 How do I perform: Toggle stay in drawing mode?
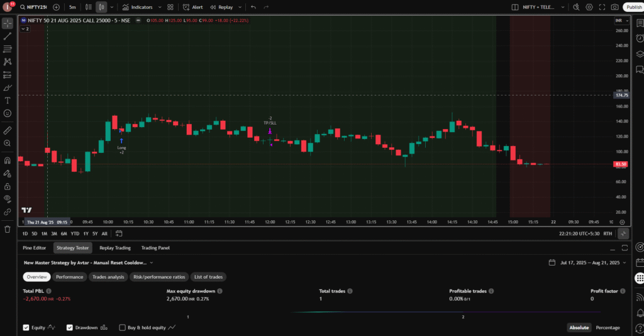coord(8,173)
